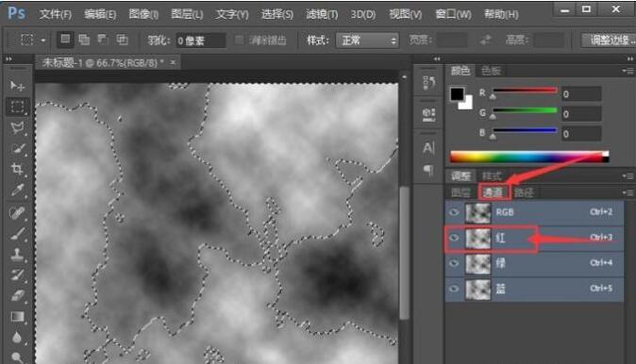Image resolution: width=636 pixels, height=364 pixels.
Task: Click the color spectrum ramp
Action: (x=529, y=157)
